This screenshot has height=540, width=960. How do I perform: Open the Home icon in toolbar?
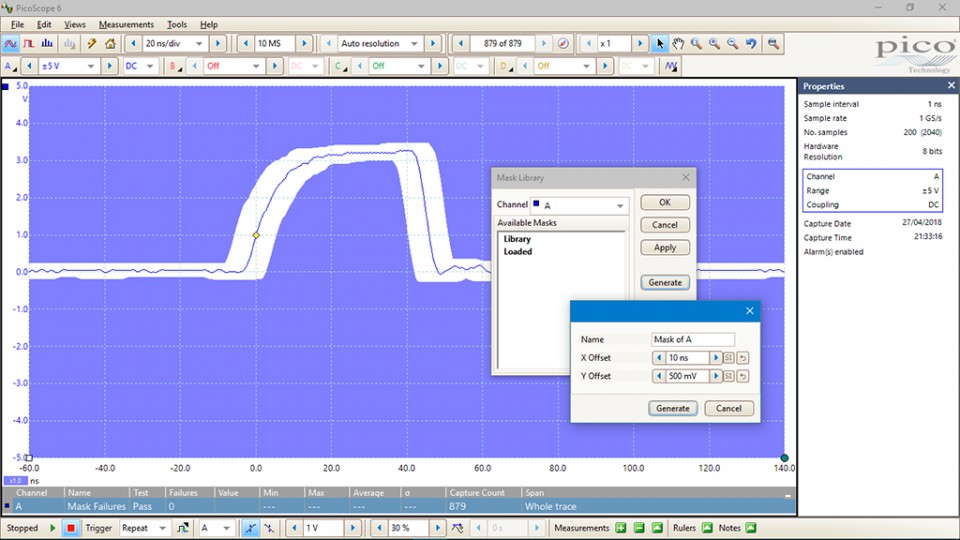110,44
